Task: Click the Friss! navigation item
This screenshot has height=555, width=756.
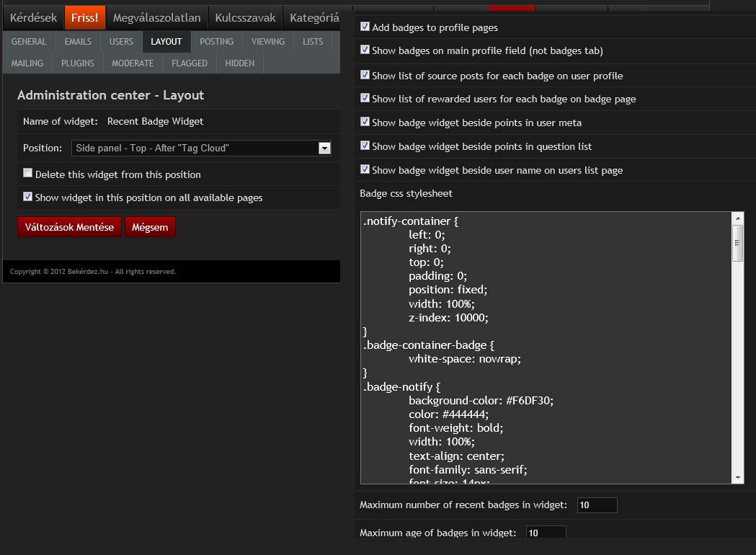Action: pyautogui.click(x=84, y=18)
